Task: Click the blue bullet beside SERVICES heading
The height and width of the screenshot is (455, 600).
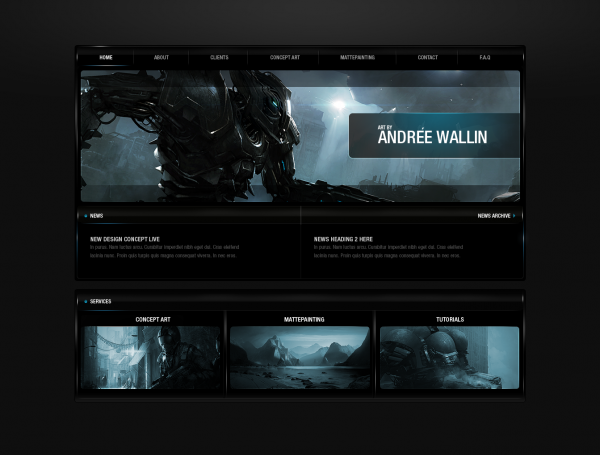Action: coord(86,302)
